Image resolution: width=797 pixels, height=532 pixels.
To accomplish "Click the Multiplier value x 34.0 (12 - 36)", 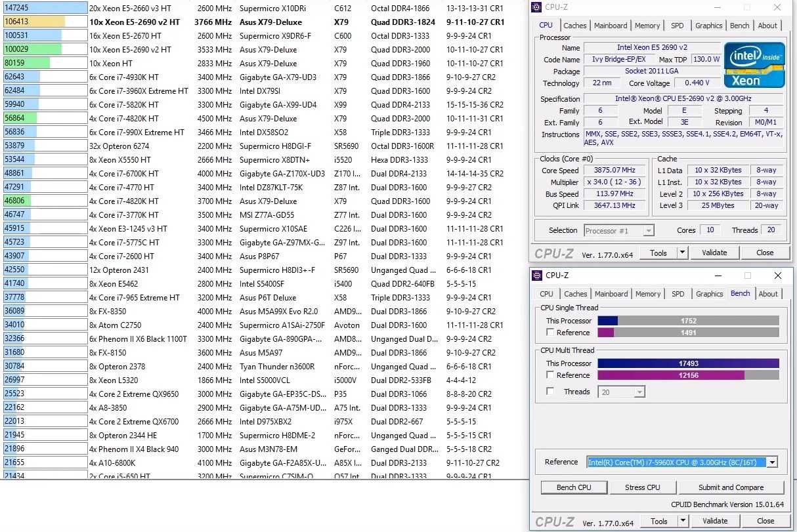I will click(x=616, y=182).
